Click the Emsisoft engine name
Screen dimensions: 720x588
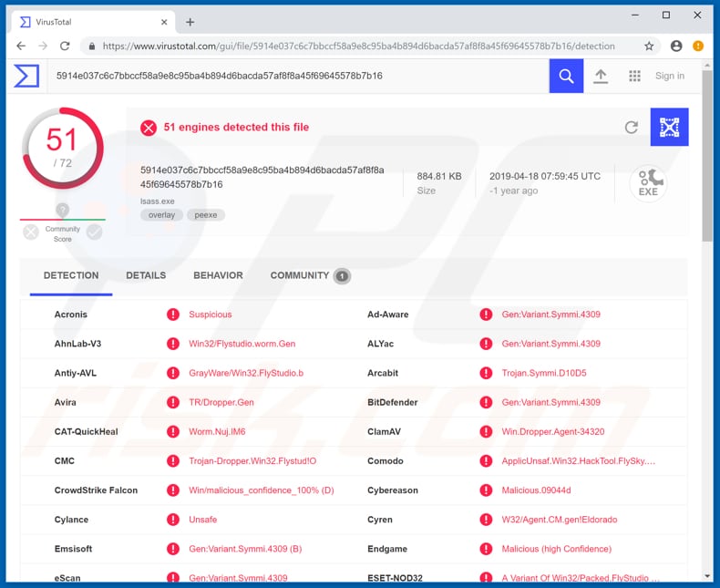coord(74,549)
